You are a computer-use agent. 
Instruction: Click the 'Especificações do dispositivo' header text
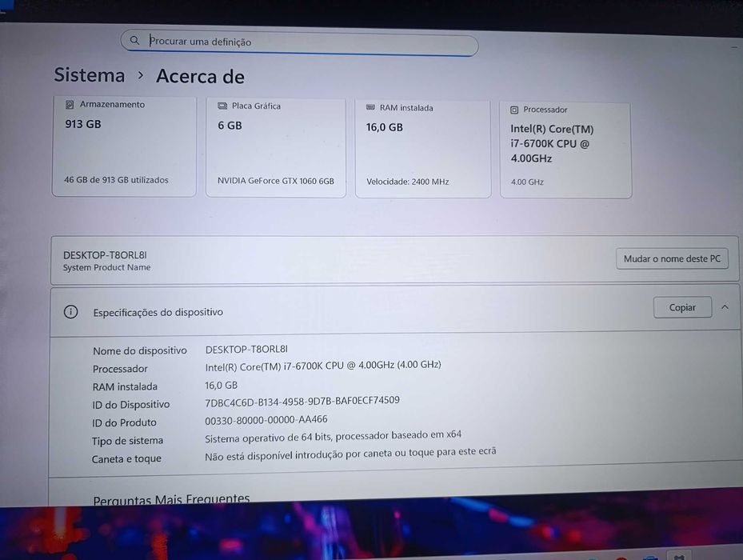(x=158, y=313)
